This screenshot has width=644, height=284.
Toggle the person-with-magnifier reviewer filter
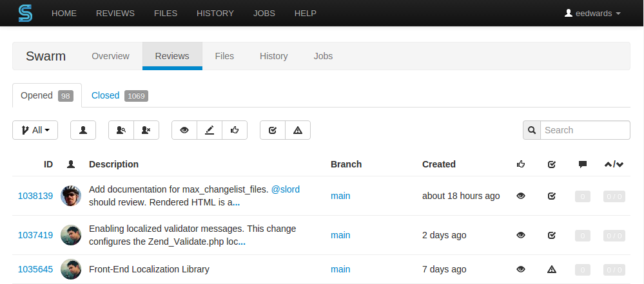(x=121, y=130)
